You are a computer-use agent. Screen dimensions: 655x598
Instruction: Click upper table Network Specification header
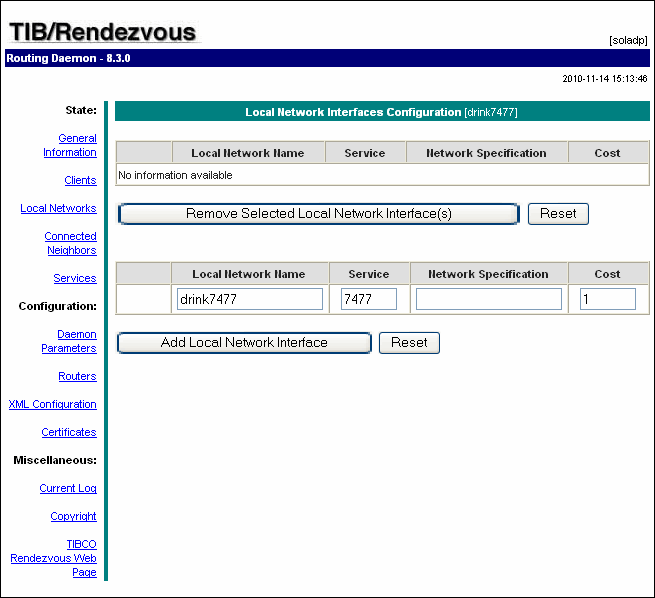486,153
